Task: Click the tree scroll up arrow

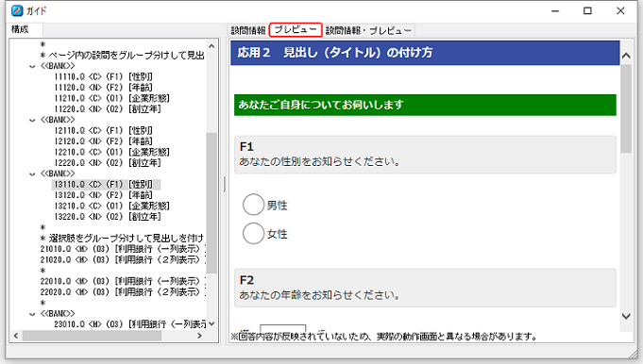Action: (212, 46)
